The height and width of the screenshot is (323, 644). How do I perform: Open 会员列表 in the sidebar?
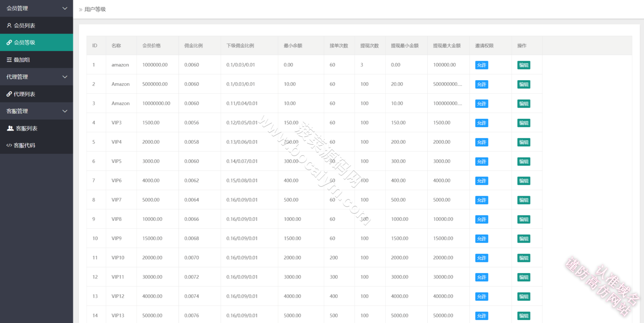(36, 25)
